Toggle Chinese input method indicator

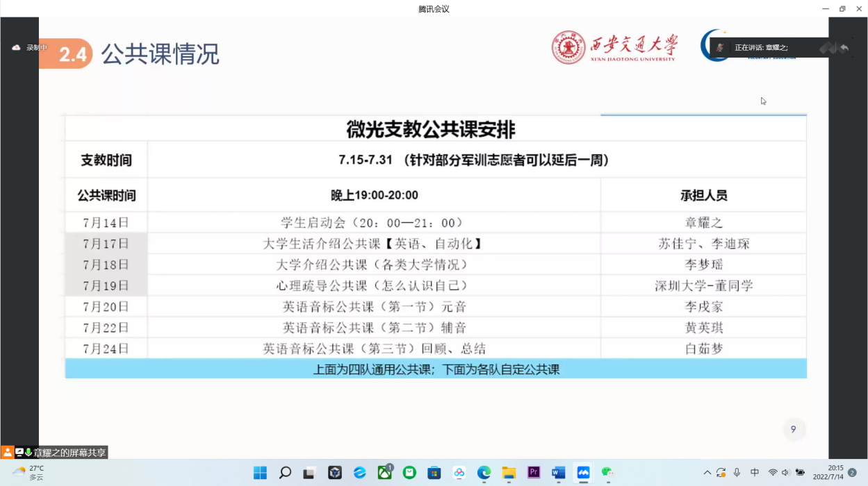click(755, 473)
